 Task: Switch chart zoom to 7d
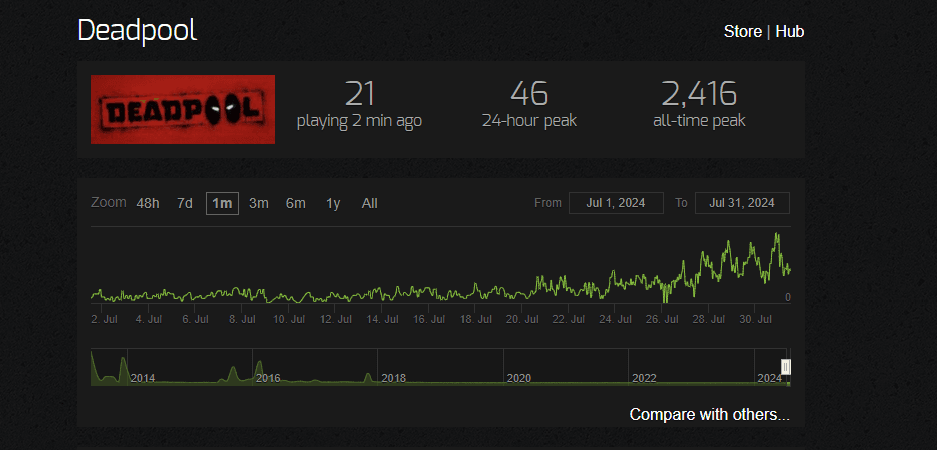coord(185,203)
